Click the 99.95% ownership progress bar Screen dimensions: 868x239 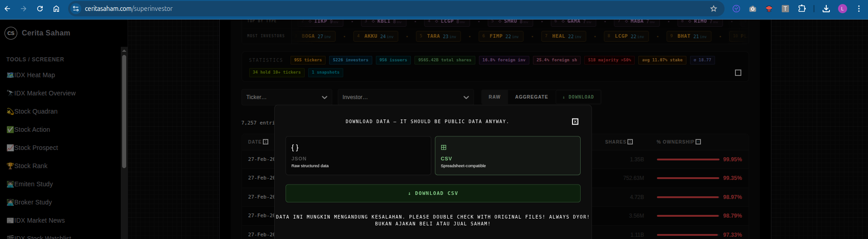pyautogui.click(x=687, y=159)
